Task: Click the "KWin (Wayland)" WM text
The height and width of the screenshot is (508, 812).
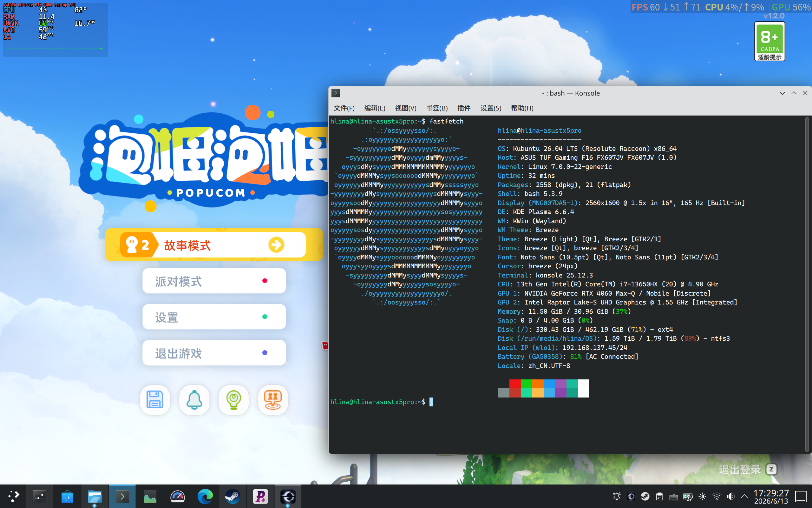Action: tap(540, 221)
